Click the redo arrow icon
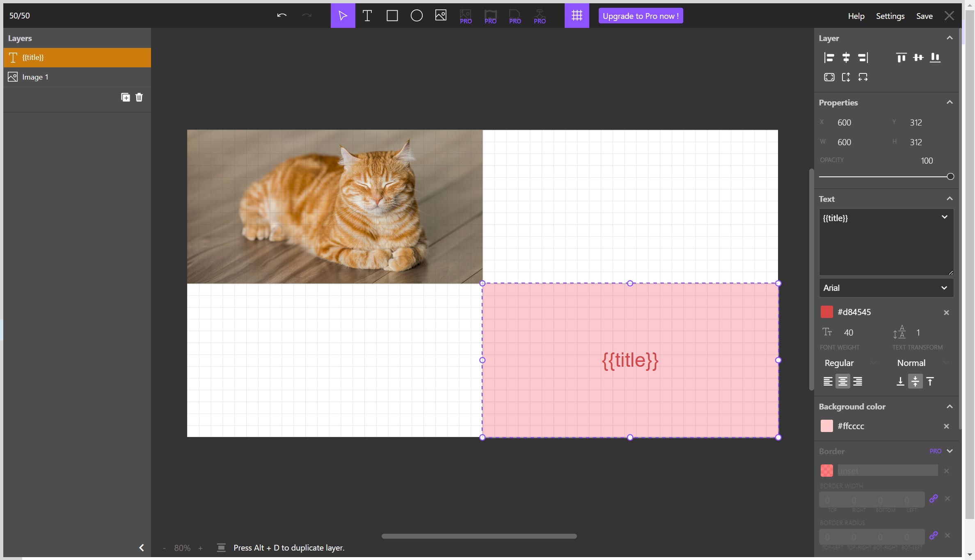The image size is (975, 560). [x=306, y=15]
